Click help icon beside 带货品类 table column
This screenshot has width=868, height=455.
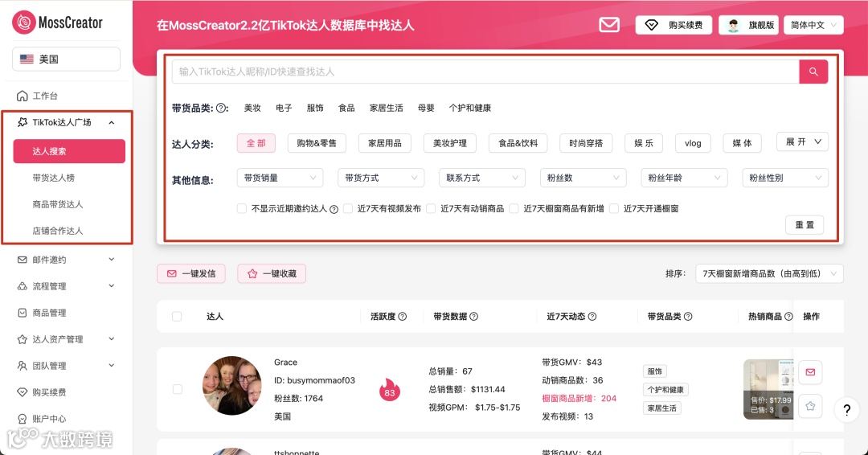(688, 317)
